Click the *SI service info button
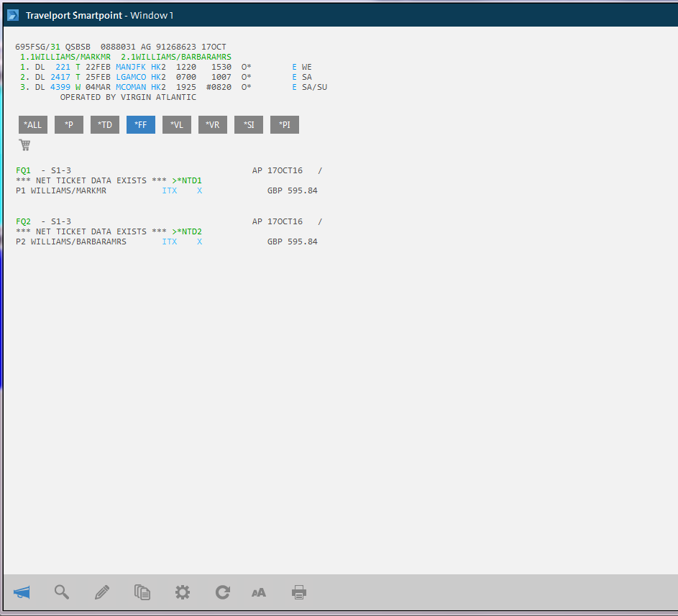678x616 pixels. coord(248,124)
